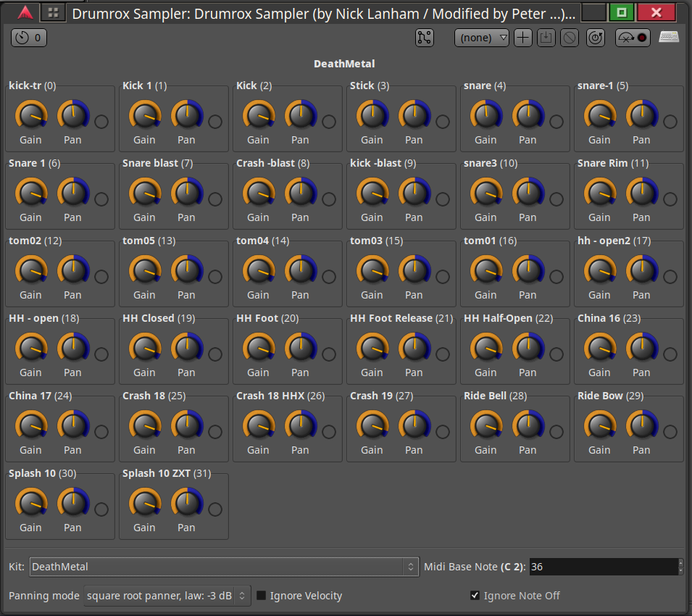Open the (none) preset dropdown
The image size is (692, 616).
point(482,38)
